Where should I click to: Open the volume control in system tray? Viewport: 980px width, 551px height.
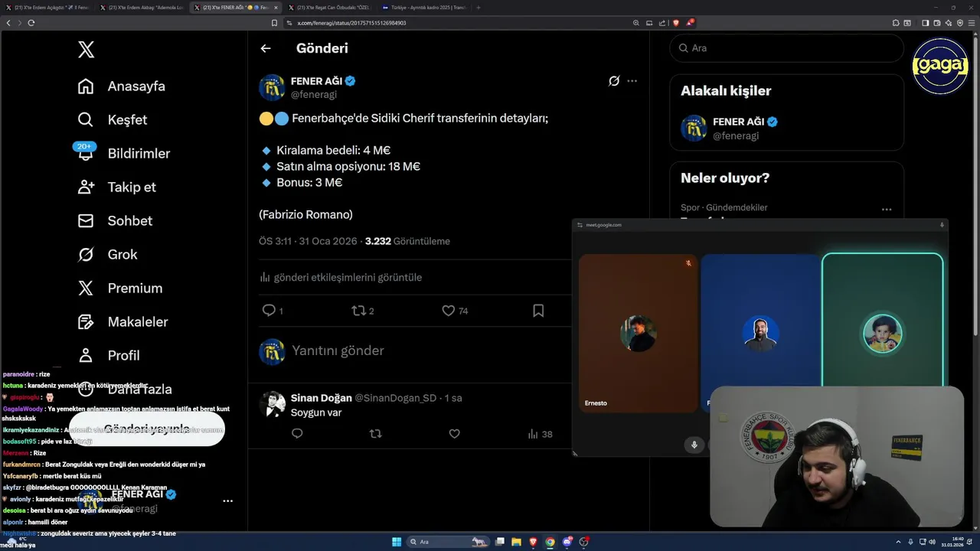(932, 542)
